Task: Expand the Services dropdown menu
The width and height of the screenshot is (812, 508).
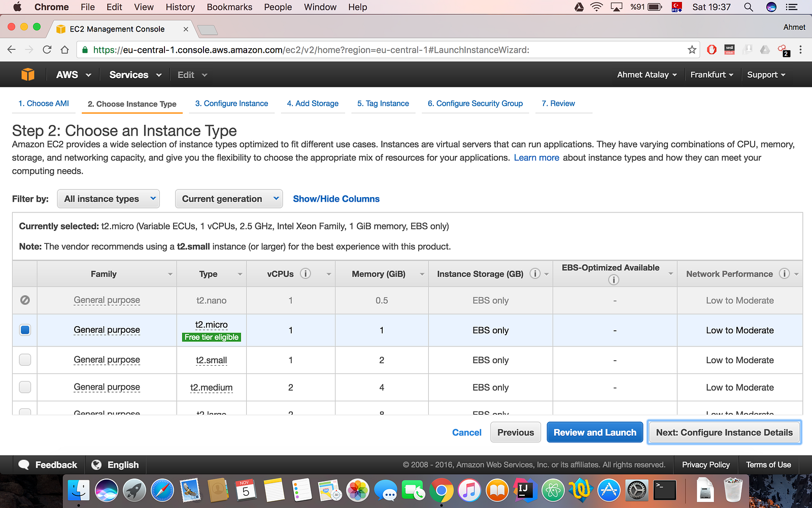Action: point(136,75)
